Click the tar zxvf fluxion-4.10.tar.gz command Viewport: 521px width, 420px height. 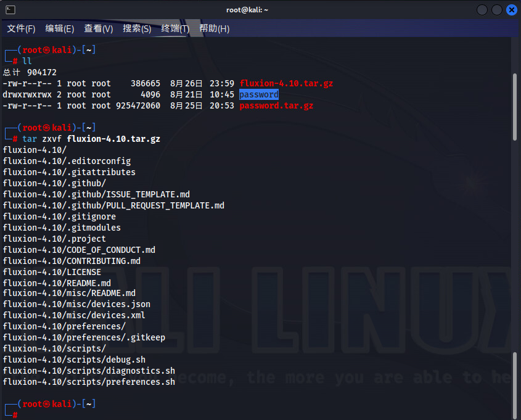coord(91,139)
